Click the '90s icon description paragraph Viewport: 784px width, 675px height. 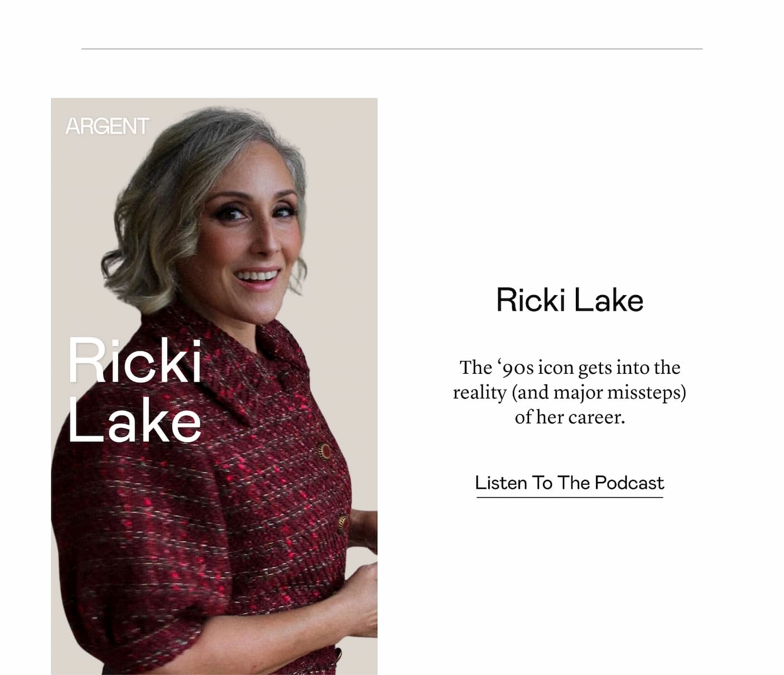coord(570,392)
